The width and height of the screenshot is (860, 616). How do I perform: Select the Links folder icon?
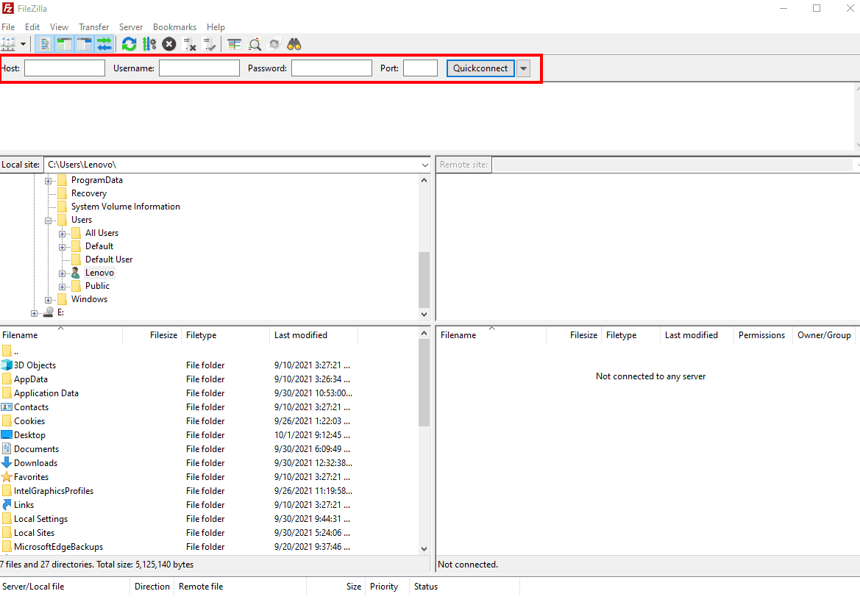click(7, 504)
